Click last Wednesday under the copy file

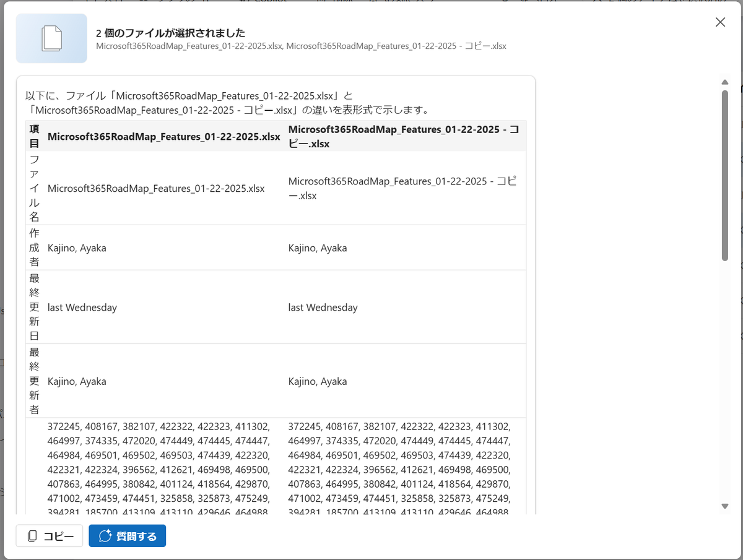[x=323, y=307]
